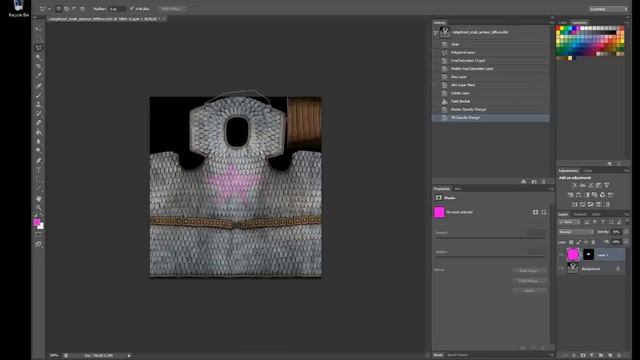Select the Move tool
The width and height of the screenshot is (640, 360).
pos(38,29)
